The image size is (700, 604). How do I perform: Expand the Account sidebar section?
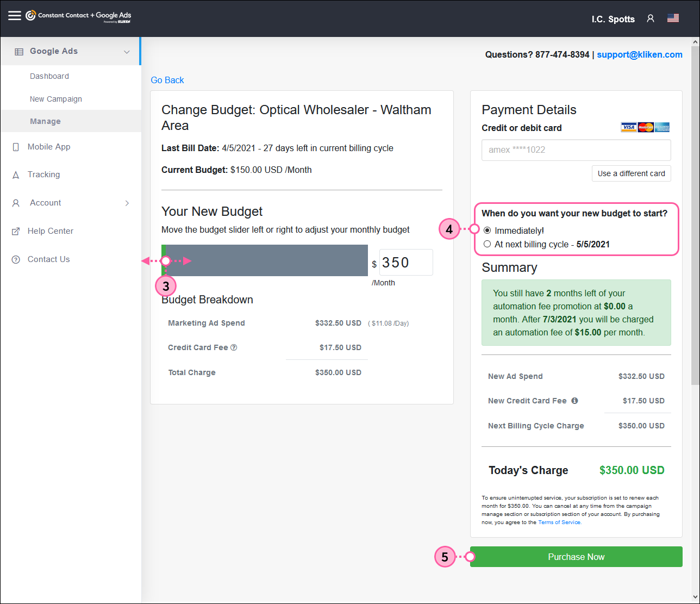(127, 202)
